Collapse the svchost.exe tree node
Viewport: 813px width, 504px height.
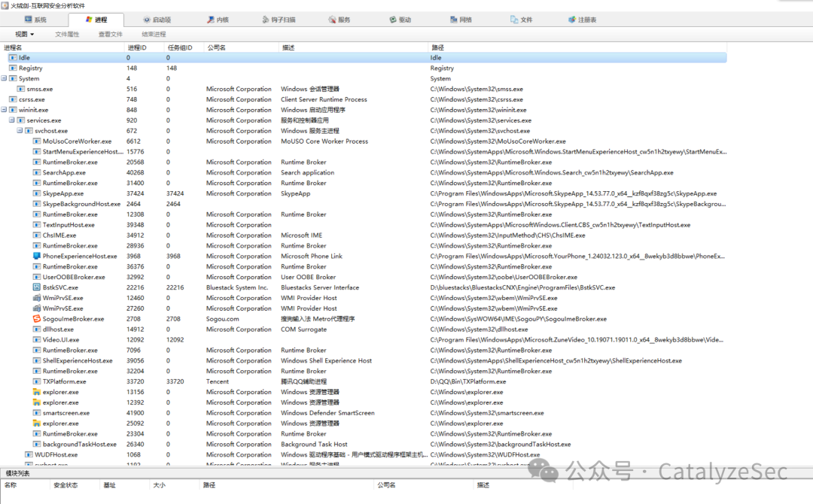20,131
